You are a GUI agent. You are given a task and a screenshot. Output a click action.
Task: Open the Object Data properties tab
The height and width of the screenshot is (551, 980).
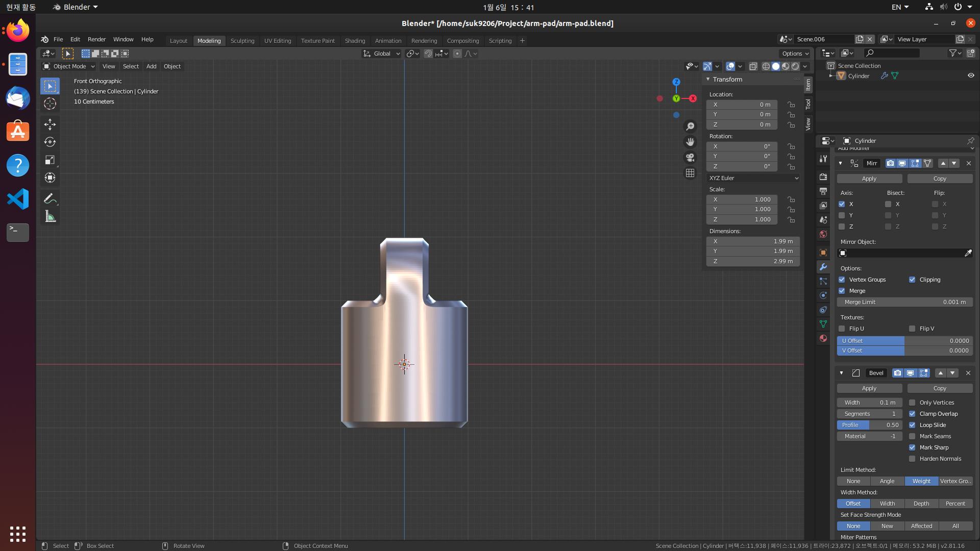pos(823,324)
